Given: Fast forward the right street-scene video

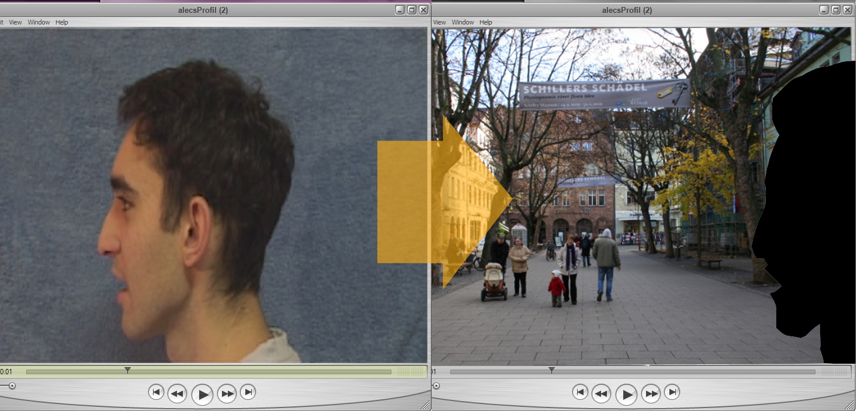Looking at the screenshot, I should (651, 394).
